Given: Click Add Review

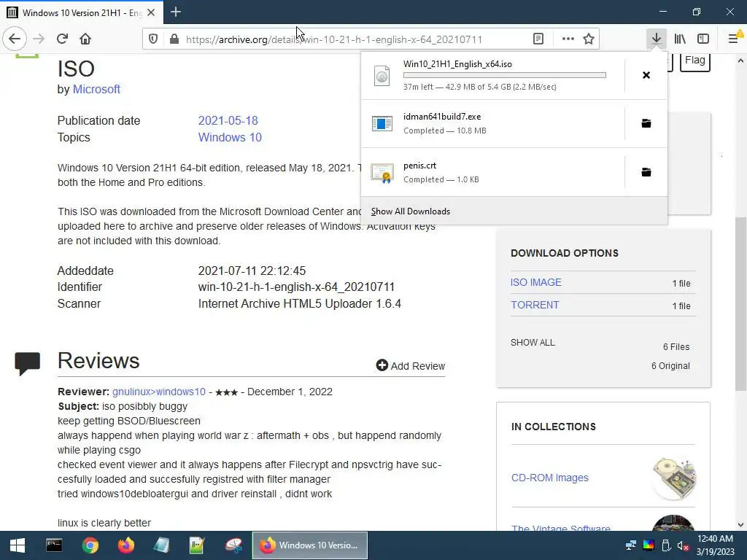Looking at the screenshot, I should (x=411, y=366).
